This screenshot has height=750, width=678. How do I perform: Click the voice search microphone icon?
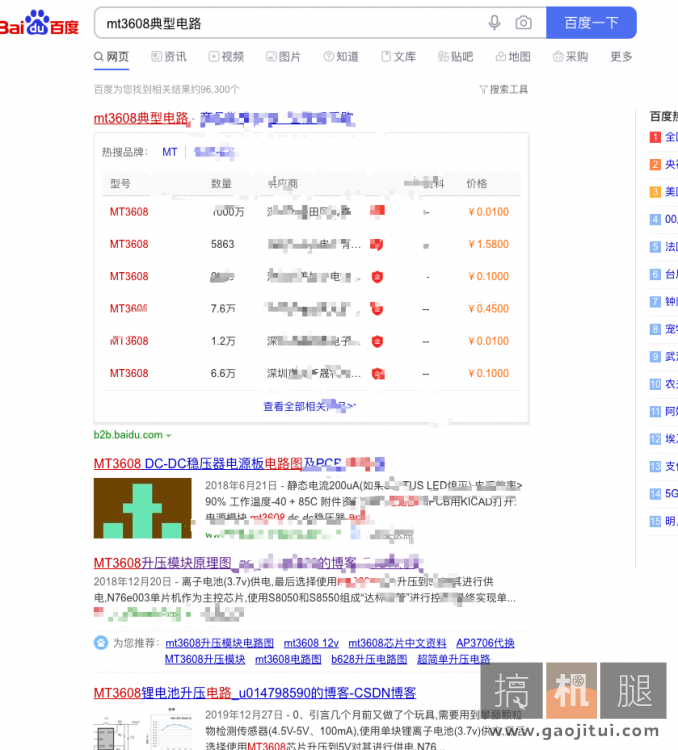[x=494, y=22]
